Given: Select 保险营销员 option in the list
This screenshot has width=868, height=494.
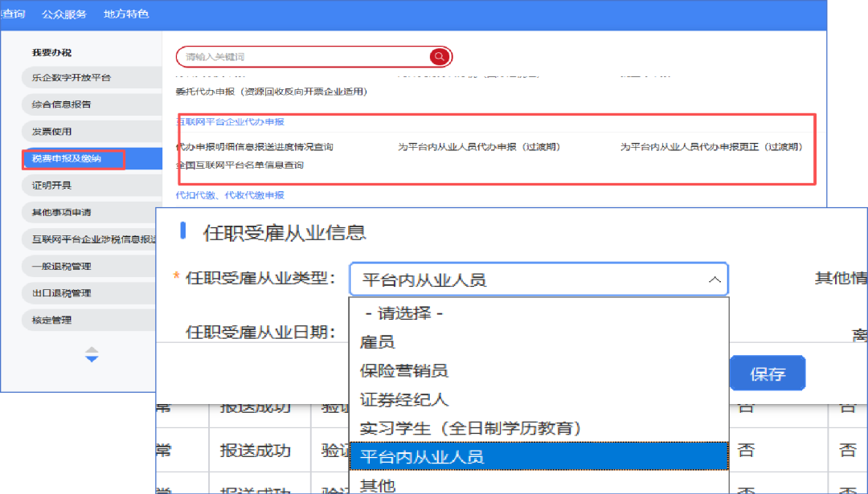Looking at the screenshot, I should [x=403, y=370].
